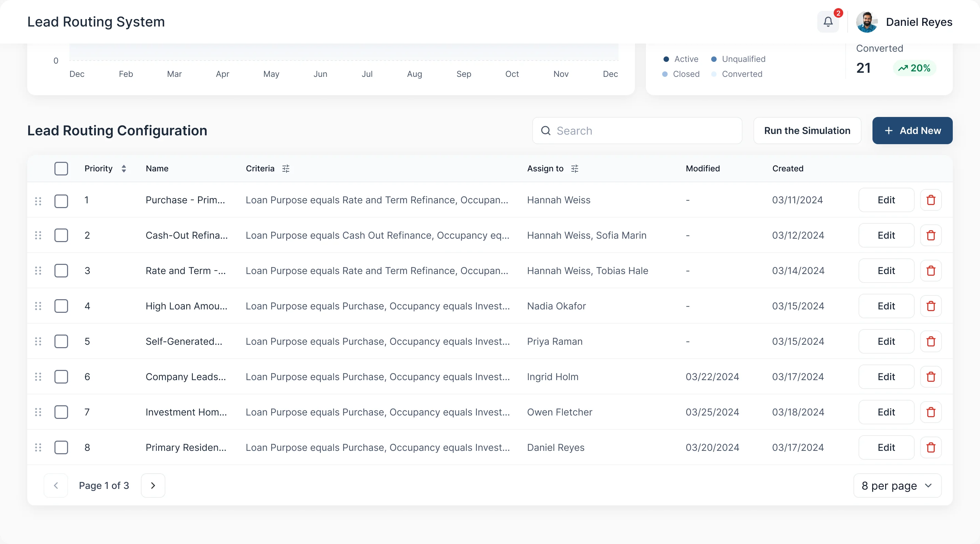
Task: Delete the Investment Hom... rule
Action: tap(931, 412)
